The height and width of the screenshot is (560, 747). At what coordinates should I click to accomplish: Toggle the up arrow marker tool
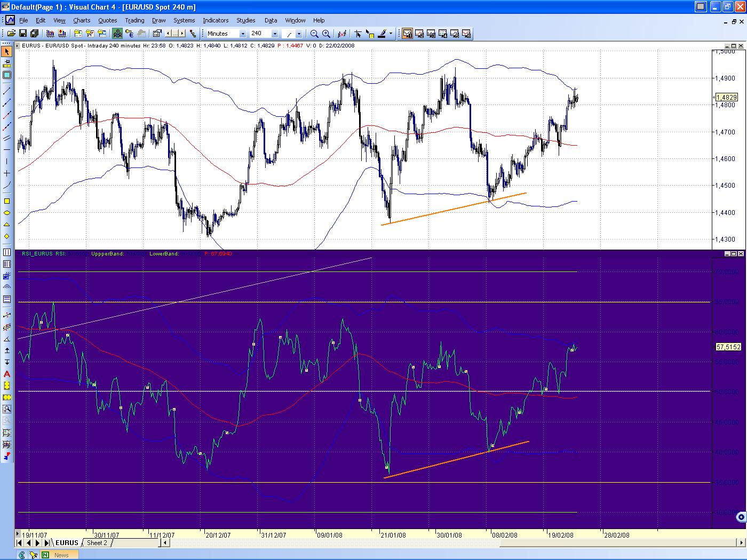point(7,350)
